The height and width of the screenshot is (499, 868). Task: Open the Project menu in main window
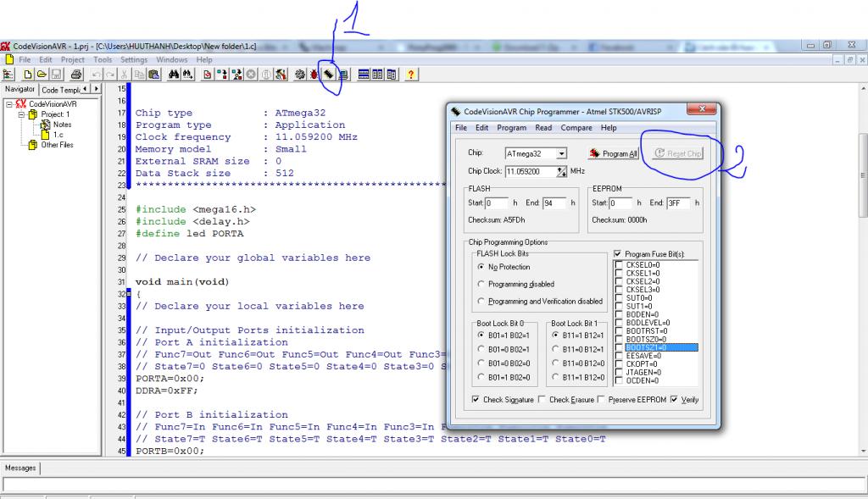(73, 60)
